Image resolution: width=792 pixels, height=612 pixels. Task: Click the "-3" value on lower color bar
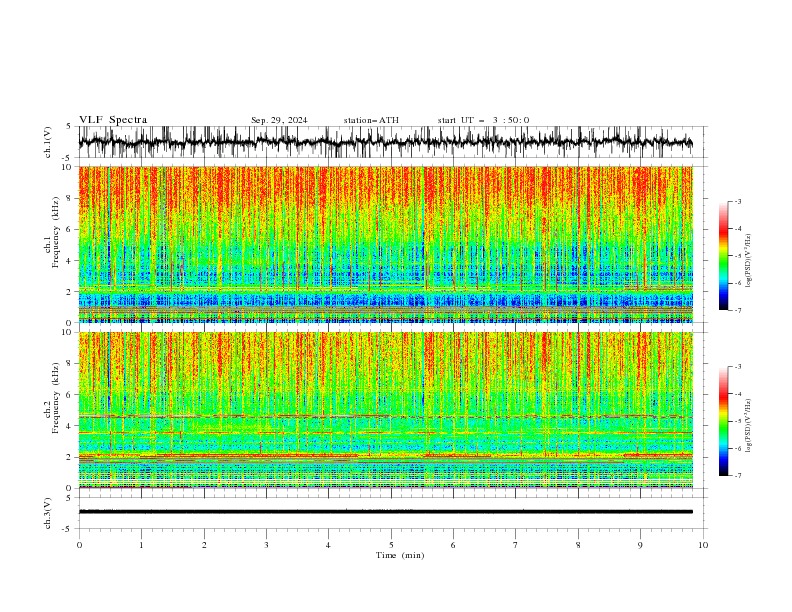(x=737, y=367)
